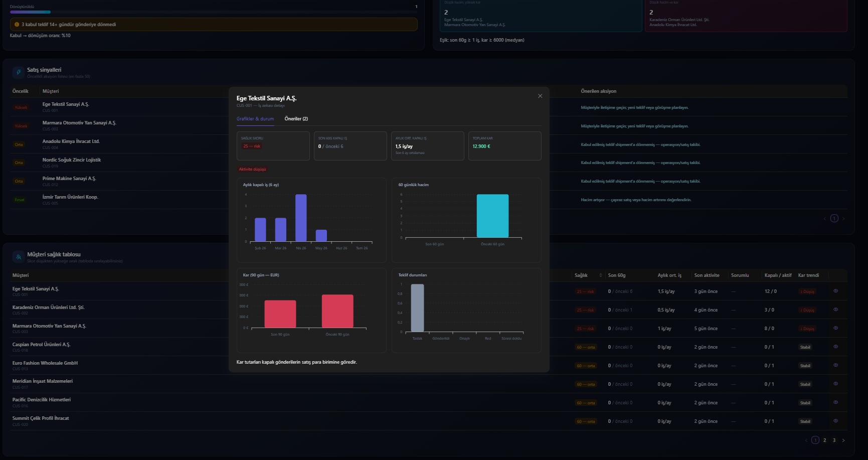Click the Stabil badge for Caspian Petrol
Image resolution: width=868 pixels, height=460 pixels.
805,347
